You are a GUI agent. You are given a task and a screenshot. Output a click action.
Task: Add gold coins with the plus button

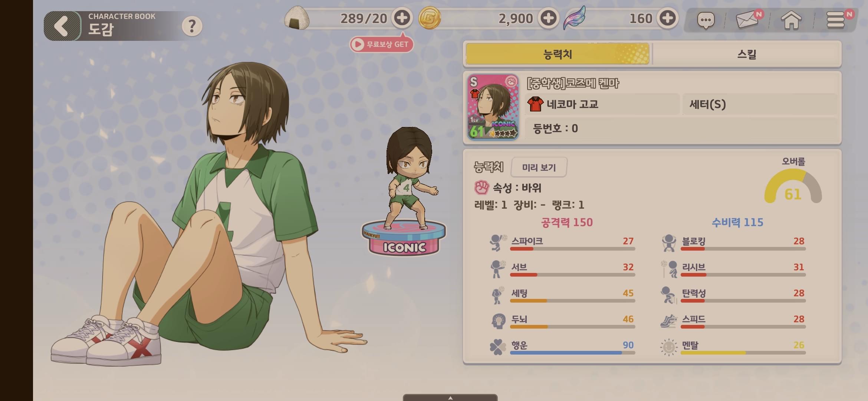coord(549,18)
